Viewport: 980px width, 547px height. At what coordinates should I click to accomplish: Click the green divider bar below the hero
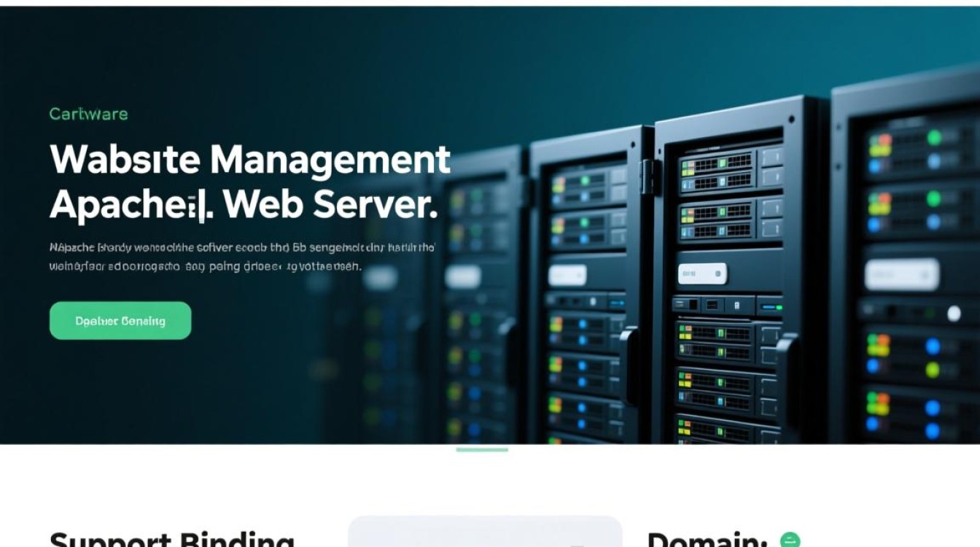click(482, 450)
